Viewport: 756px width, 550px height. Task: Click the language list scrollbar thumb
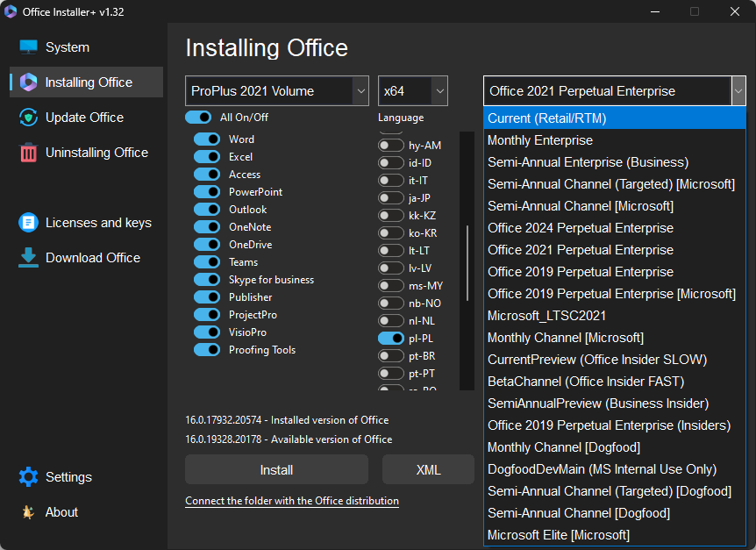point(467,263)
